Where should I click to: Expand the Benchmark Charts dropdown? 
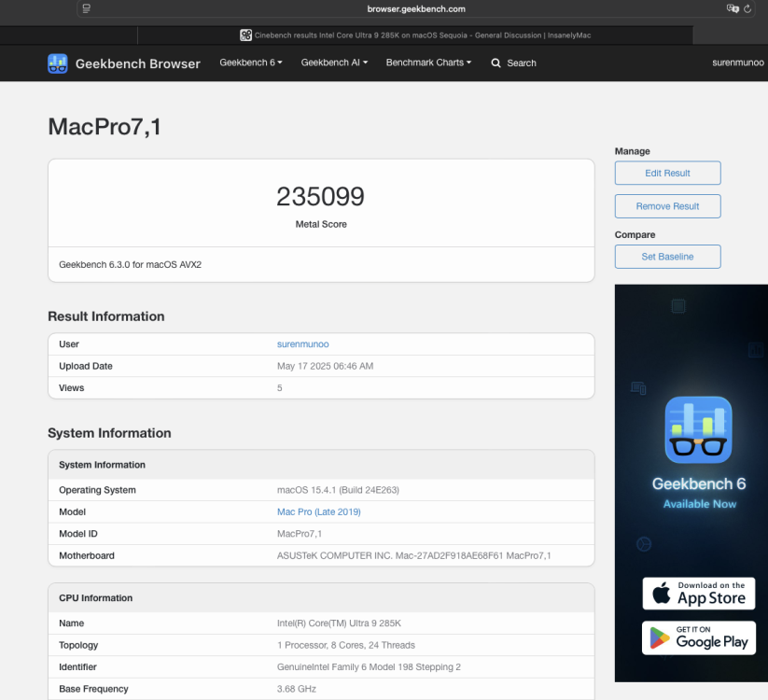(x=428, y=63)
